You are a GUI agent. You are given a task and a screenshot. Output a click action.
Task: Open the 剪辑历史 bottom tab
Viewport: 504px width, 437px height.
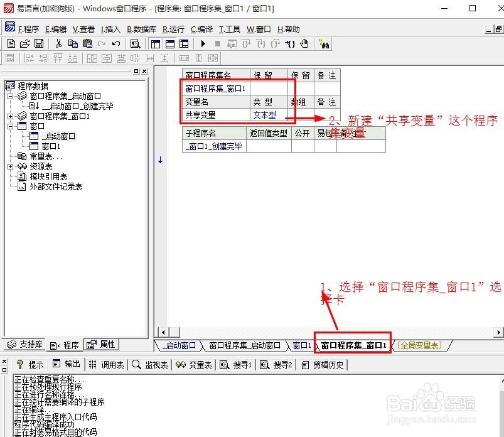323,364
